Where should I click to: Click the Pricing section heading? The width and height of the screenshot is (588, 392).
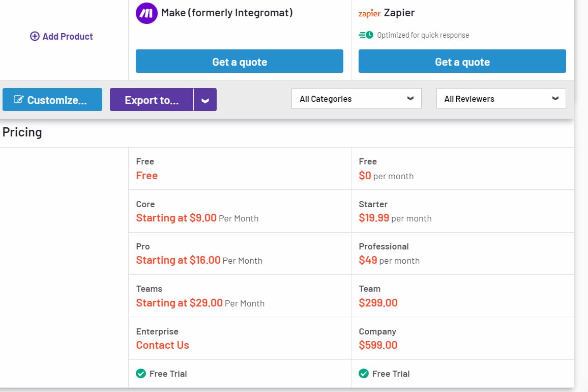[22, 132]
